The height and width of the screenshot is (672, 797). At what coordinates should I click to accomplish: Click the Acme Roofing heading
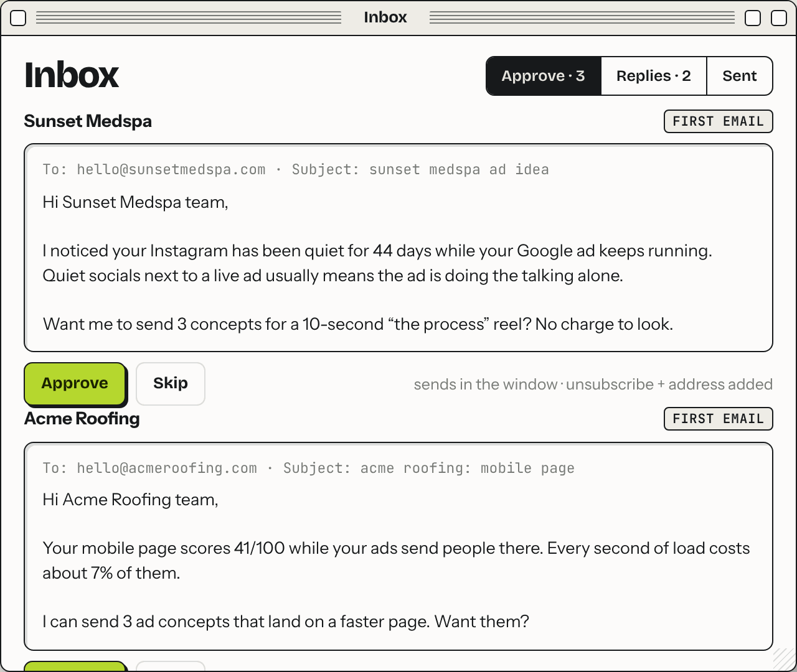tap(82, 419)
